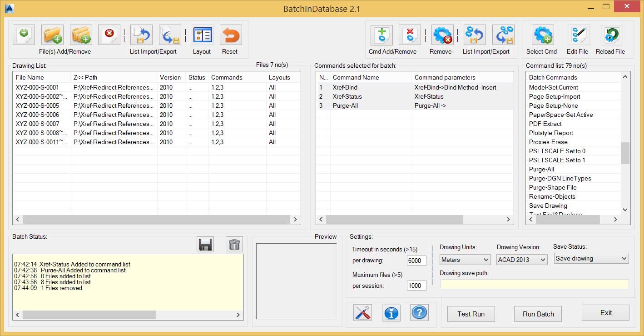Click the Edit File pencil icon
644x336 pixels.
click(x=577, y=35)
